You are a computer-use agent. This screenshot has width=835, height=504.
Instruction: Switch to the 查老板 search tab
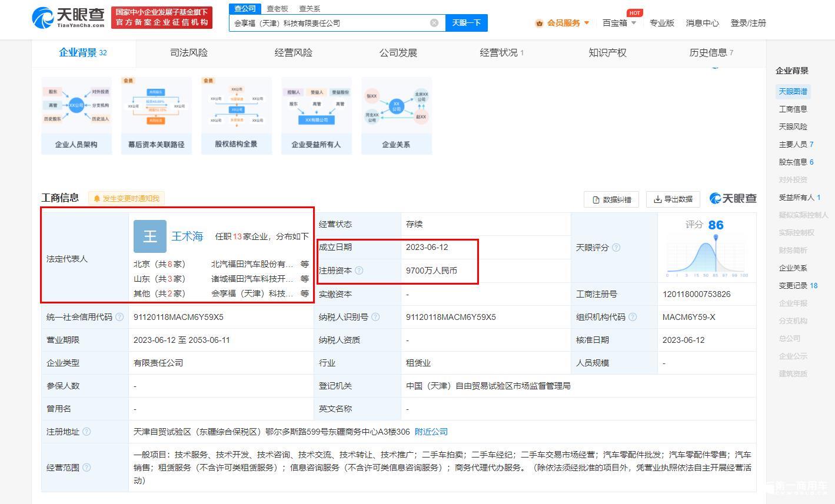pos(277,8)
